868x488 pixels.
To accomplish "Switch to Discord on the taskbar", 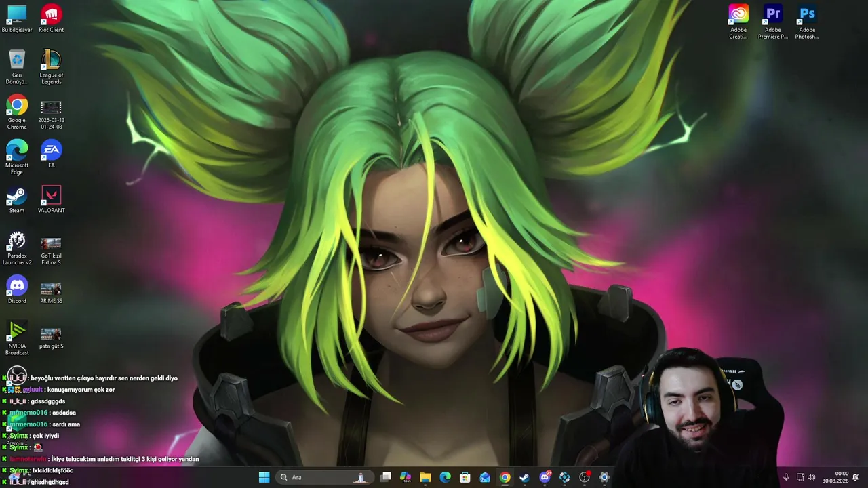I will pos(545,477).
